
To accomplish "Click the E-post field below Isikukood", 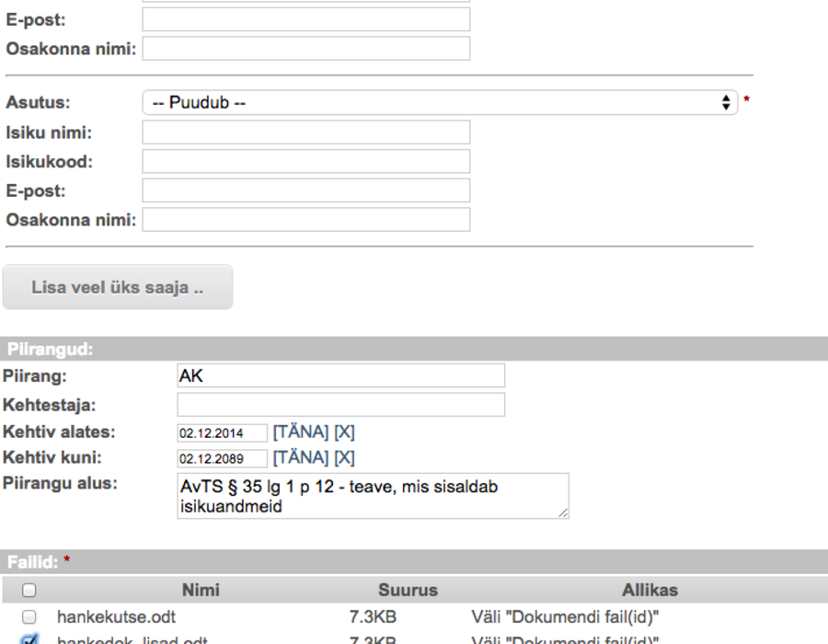I will 305,190.
